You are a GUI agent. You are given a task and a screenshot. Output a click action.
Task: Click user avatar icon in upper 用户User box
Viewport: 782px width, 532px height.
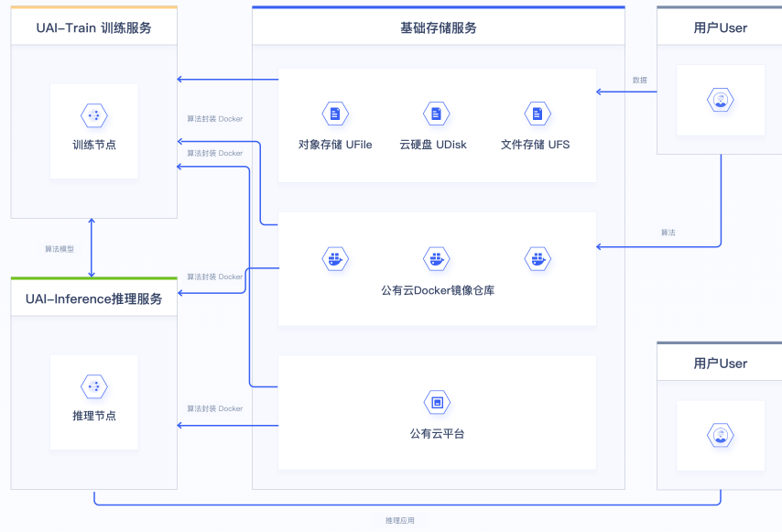point(720,100)
